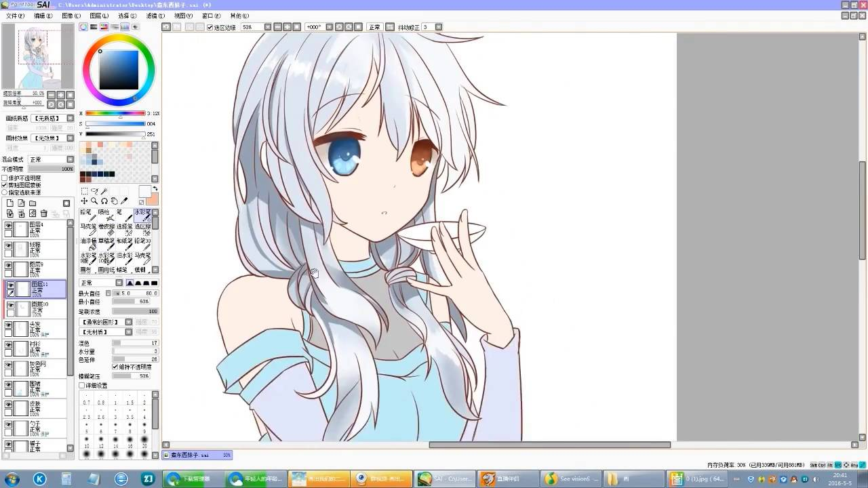Select the 选择笔 selection pen

(124, 230)
